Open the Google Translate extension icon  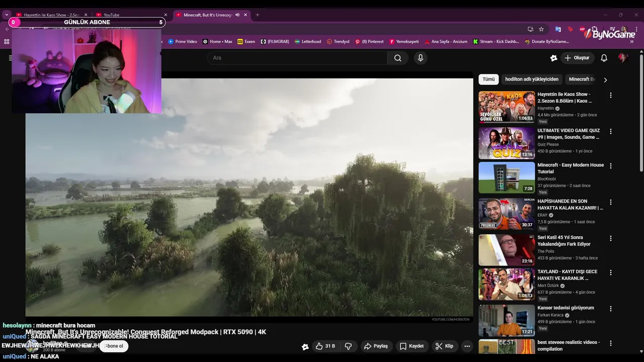558,29
